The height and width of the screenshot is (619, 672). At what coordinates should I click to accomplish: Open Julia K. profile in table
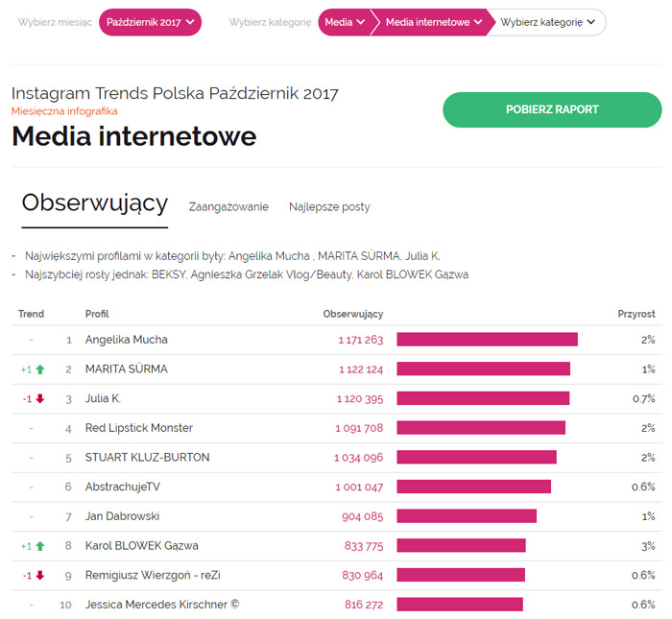[103, 399]
